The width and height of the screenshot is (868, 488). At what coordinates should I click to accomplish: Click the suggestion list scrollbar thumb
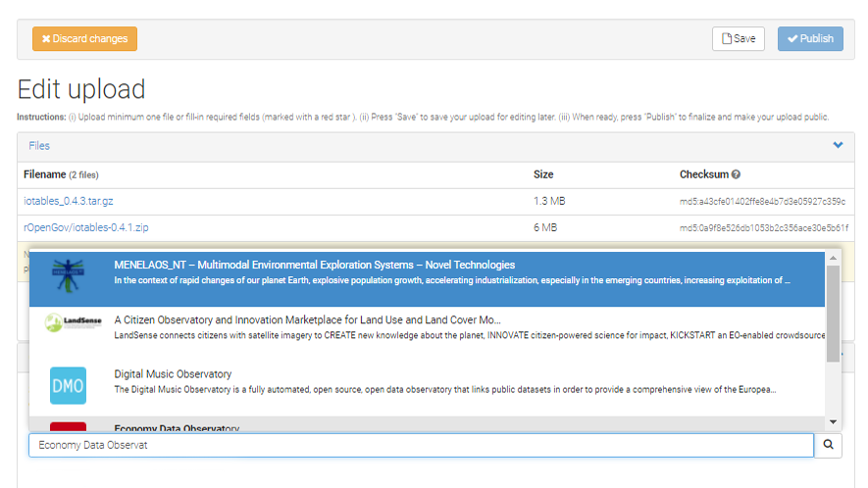[x=833, y=314]
